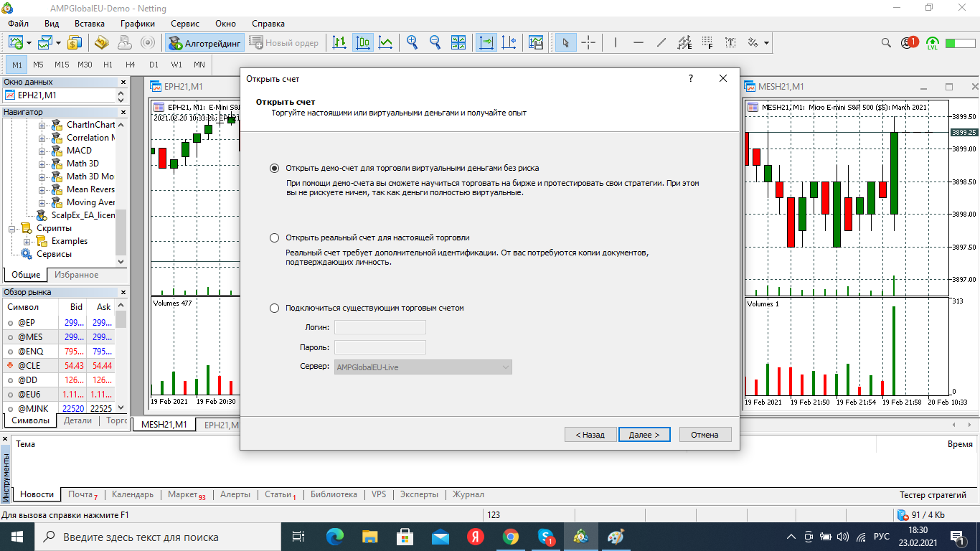This screenshot has height=551, width=980.
Task: Switch to the Избранное navigator tab
Action: pyautogui.click(x=77, y=275)
